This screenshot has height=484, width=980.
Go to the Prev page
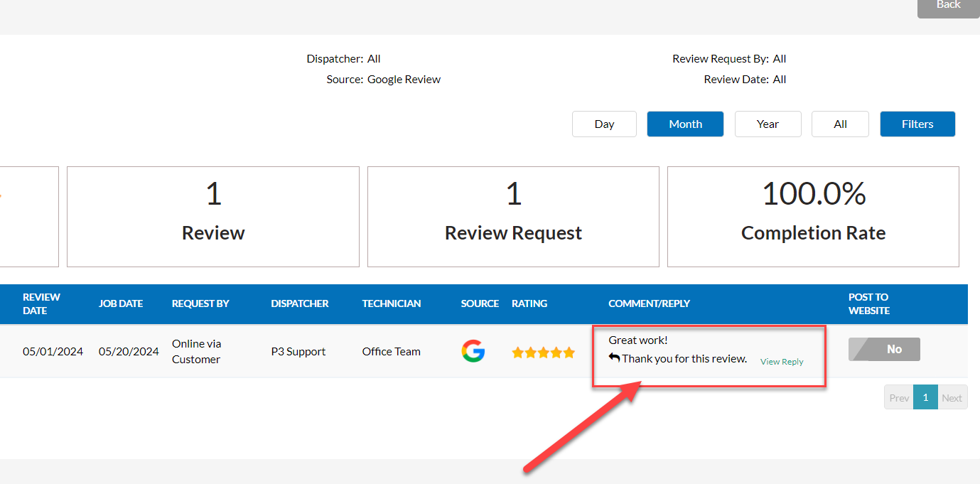tap(899, 398)
